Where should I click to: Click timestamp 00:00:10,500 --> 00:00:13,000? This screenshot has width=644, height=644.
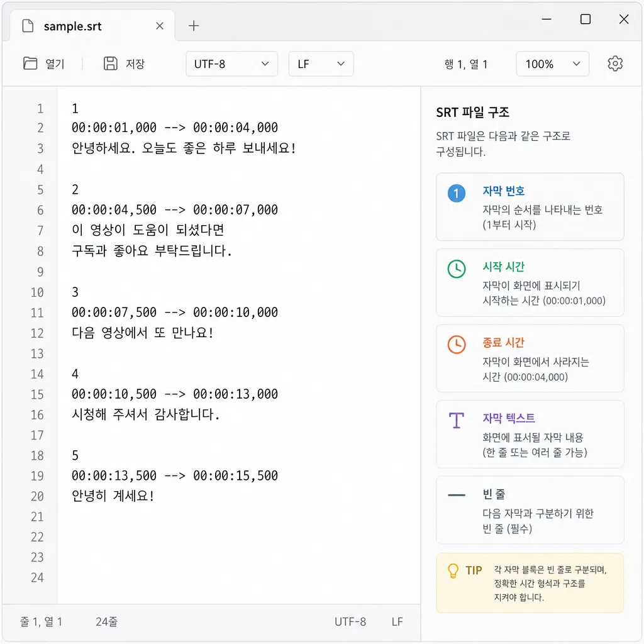click(x=175, y=394)
